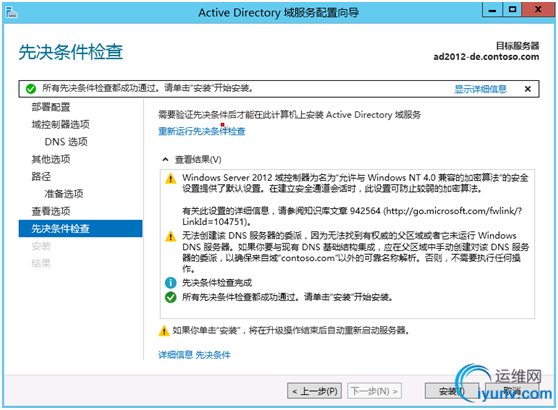The image size is (558, 410).
Task: Click 重新运行先决条件检查 link
Action: pos(202,131)
